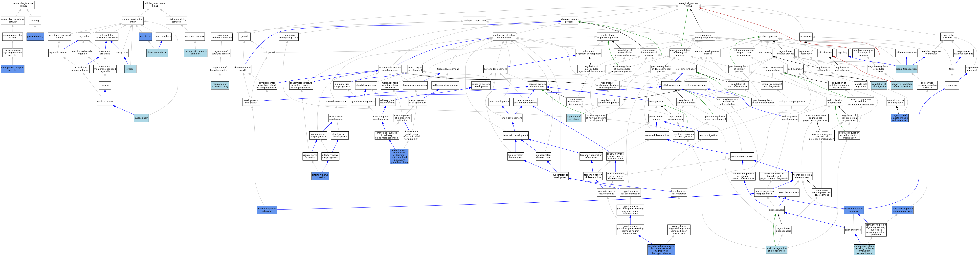Viewport: 980px width, 256px height.
Task: Click the cellular_component Plxna1 root node
Action: coord(155,5)
